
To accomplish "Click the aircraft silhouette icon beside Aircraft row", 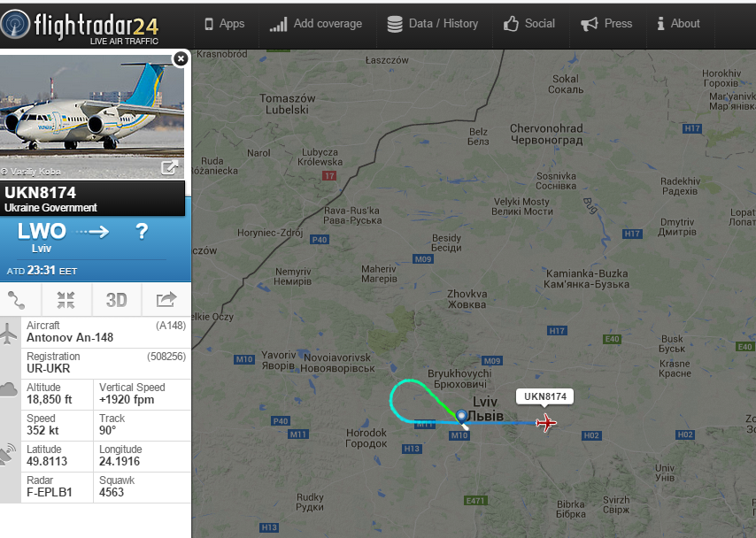I will tap(8, 333).
